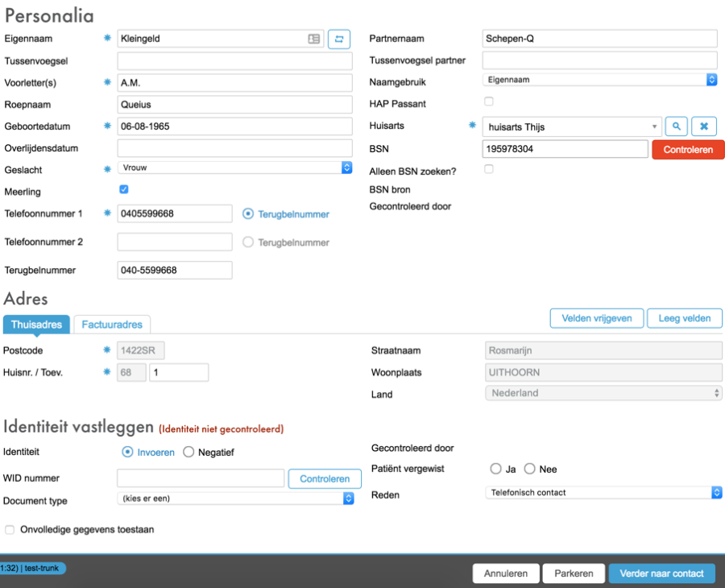Click the swap names icon beside Eigennaam
The height and width of the screenshot is (588, 725).
338,39
